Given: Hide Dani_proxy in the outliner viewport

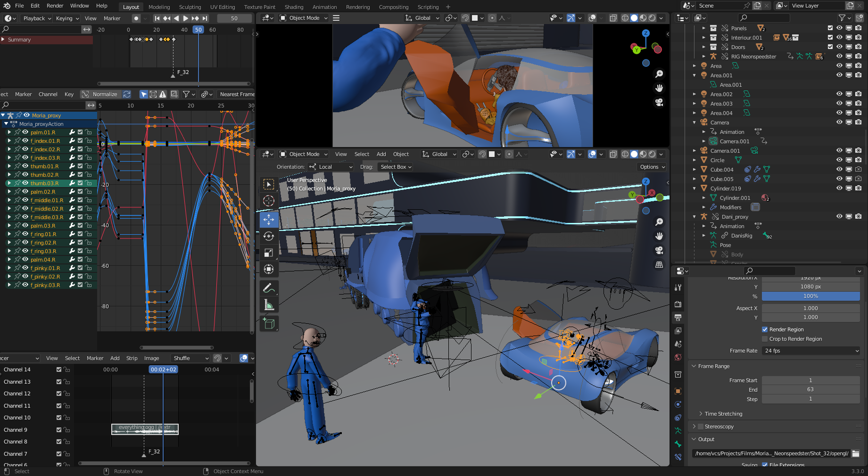Looking at the screenshot, I should [839, 217].
